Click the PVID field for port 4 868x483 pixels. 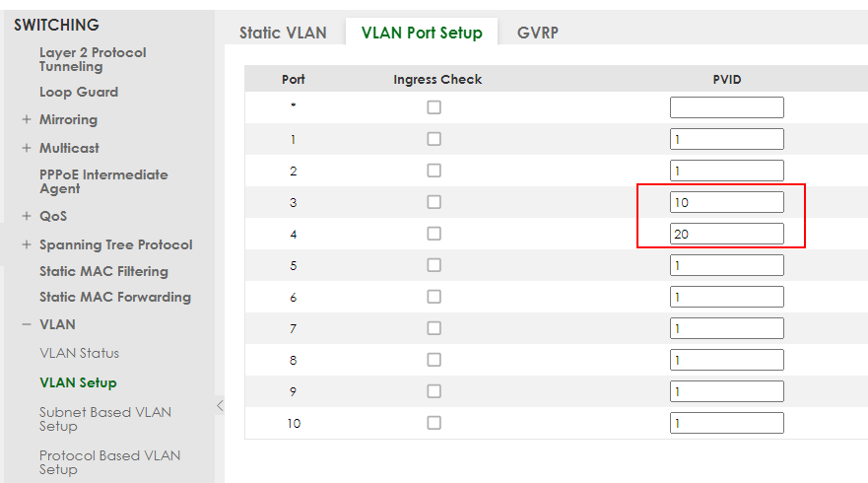click(x=726, y=234)
